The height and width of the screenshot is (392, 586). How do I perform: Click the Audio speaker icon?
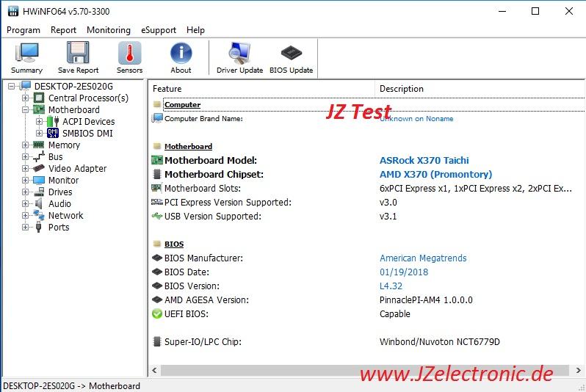(x=38, y=203)
